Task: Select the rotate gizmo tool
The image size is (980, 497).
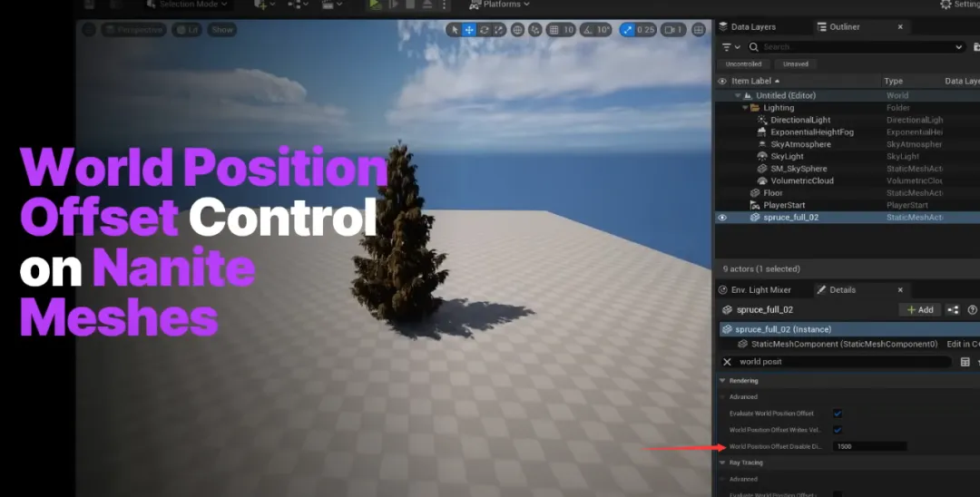Action: pos(484,29)
